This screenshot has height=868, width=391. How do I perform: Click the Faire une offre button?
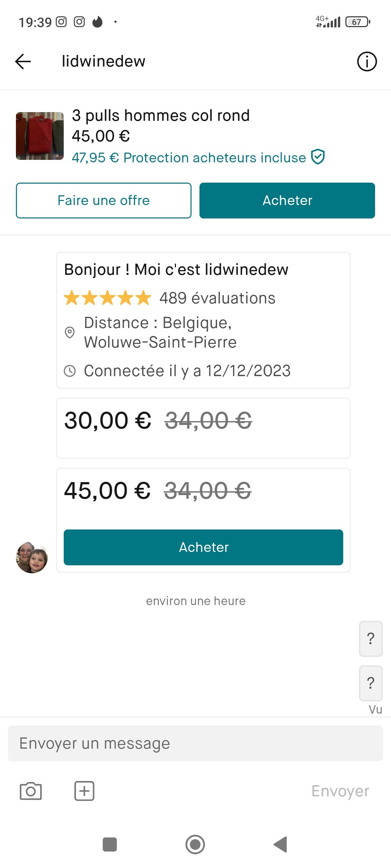point(104,200)
